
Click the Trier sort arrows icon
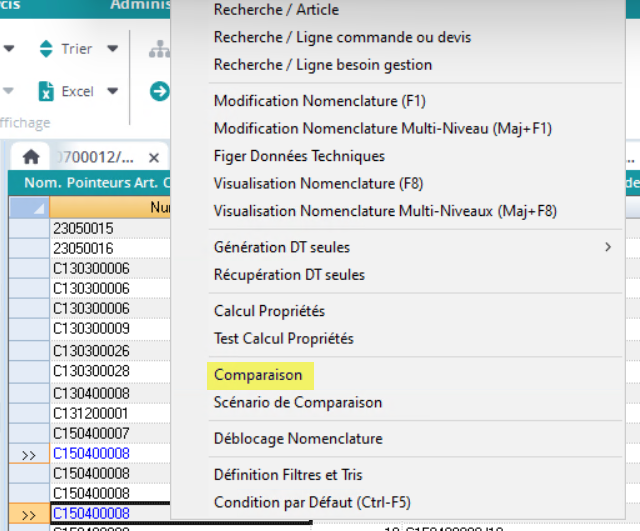tap(46, 49)
